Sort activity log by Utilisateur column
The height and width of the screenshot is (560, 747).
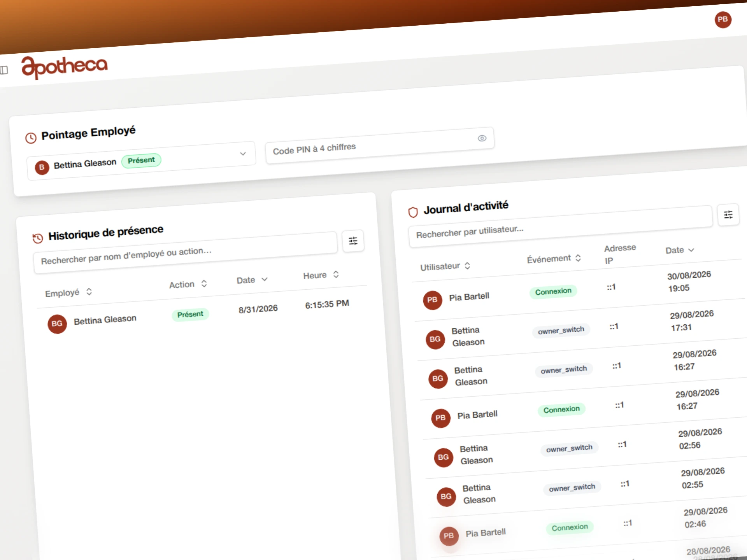[445, 266]
